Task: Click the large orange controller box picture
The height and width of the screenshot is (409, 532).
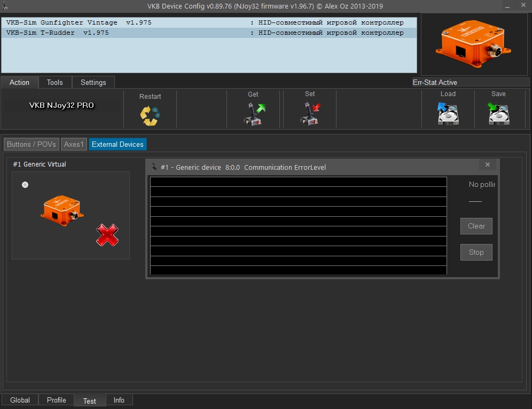Action: [x=473, y=44]
